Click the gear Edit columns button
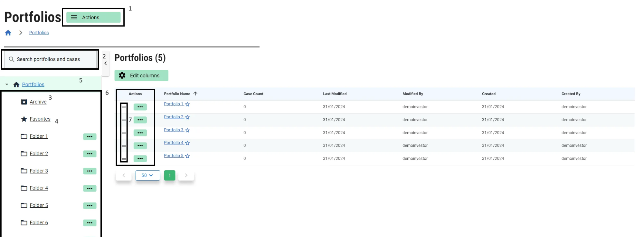 coord(141,75)
